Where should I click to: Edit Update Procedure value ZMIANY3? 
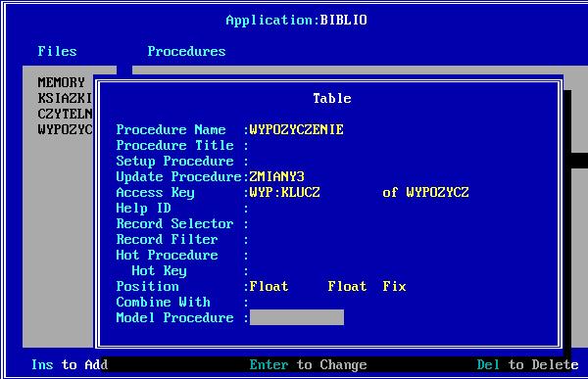point(277,176)
